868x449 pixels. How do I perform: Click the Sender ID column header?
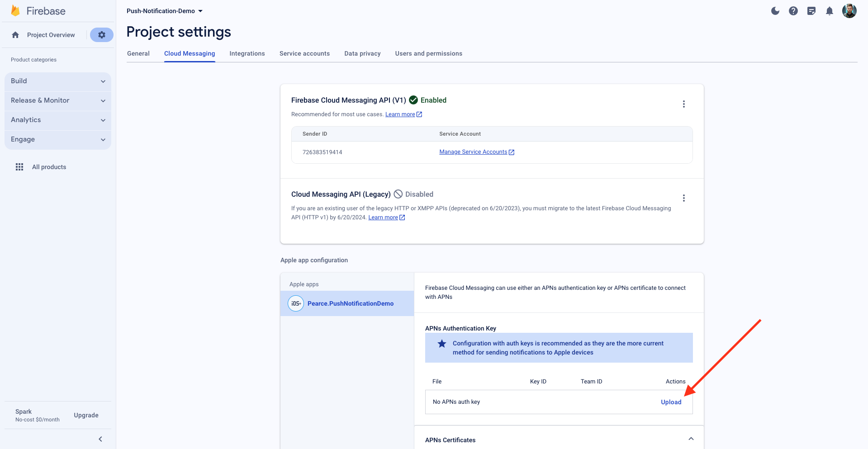click(x=315, y=134)
